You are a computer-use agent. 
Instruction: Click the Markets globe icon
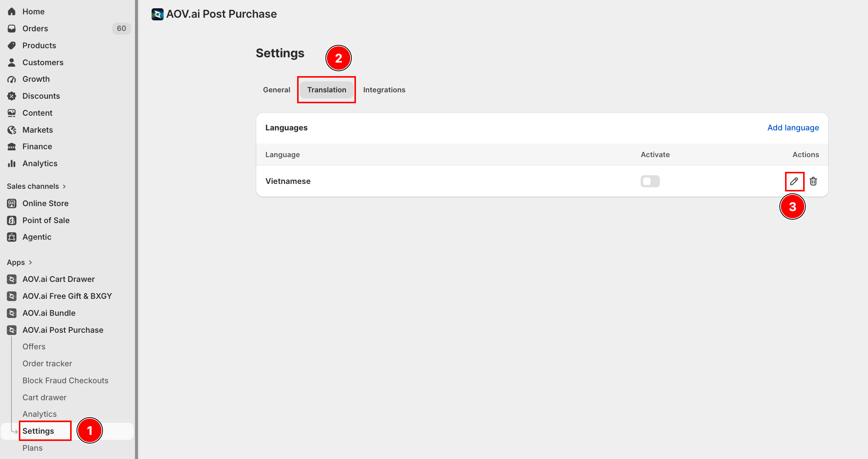tap(12, 130)
